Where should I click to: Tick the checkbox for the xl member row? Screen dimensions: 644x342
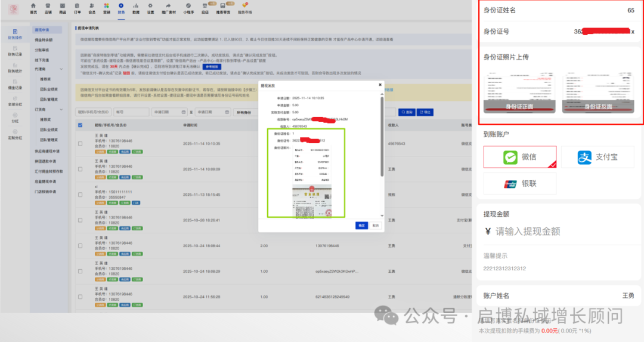tap(80, 195)
